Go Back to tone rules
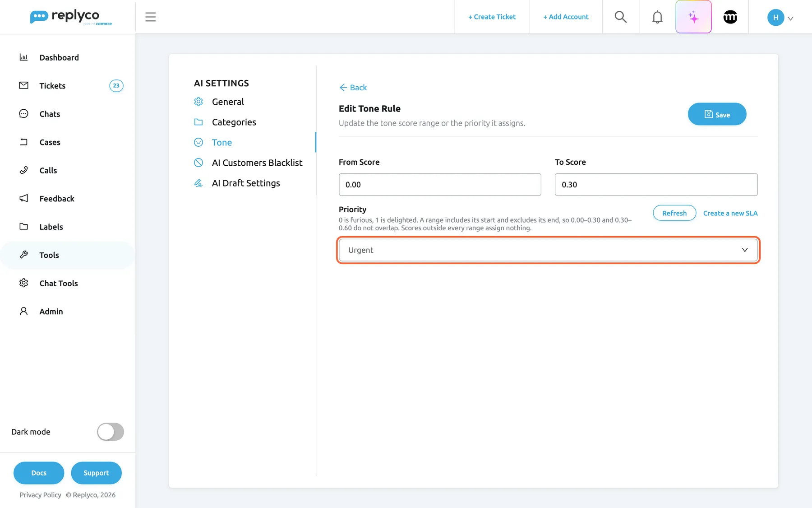The image size is (812, 508). pyautogui.click(x=353, y=88)
